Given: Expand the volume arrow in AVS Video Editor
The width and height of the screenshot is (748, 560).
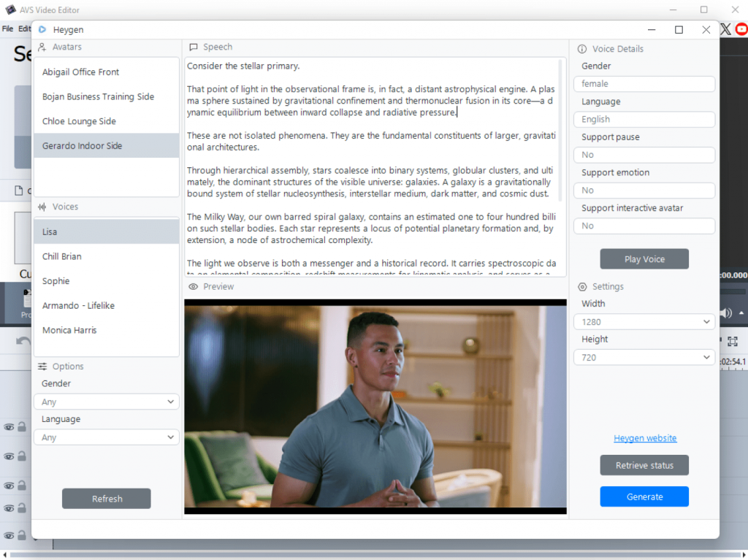Looking at the screenshot, I should (x=741, y=313).
